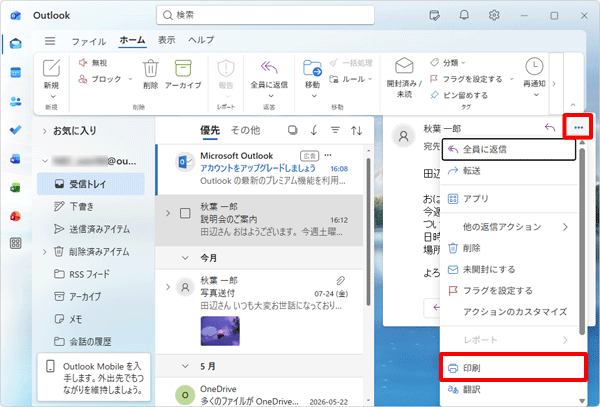
Task: Expand the 削除済みアイテム folder chevron
Action: (x=45, y=252)
